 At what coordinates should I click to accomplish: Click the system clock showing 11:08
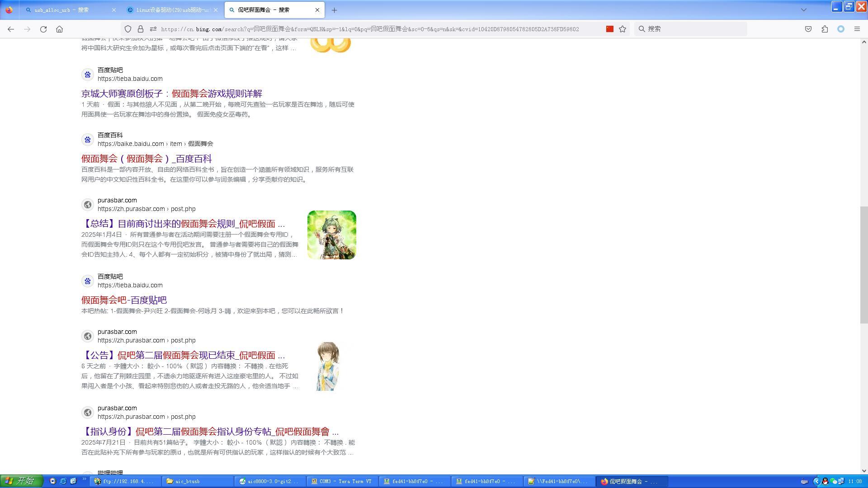coord(855,482)
